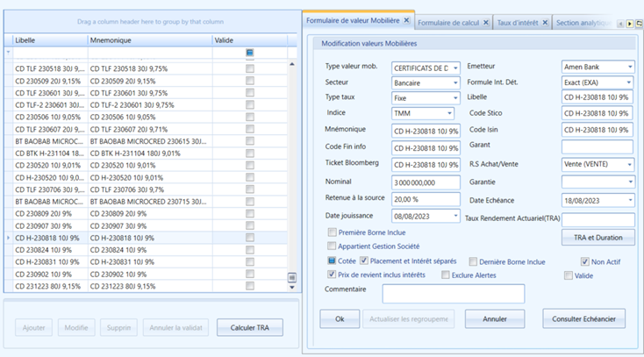Click scroll up arrow in list grid

(x=292, y=65)
